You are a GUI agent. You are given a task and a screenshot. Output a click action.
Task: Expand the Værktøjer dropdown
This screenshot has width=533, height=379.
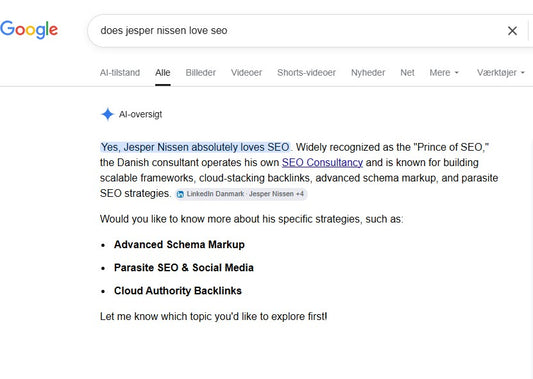coord(501,73)
